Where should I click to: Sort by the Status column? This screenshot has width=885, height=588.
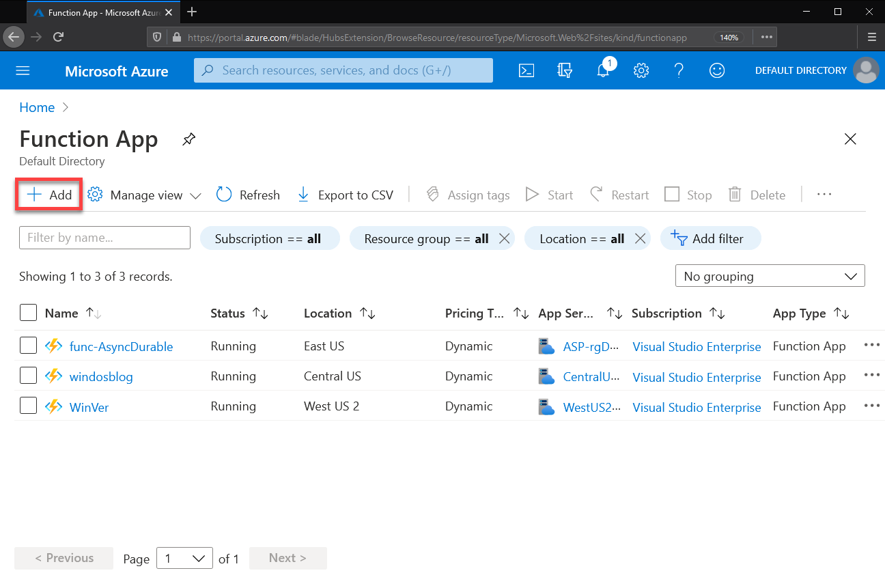[240, 313]
